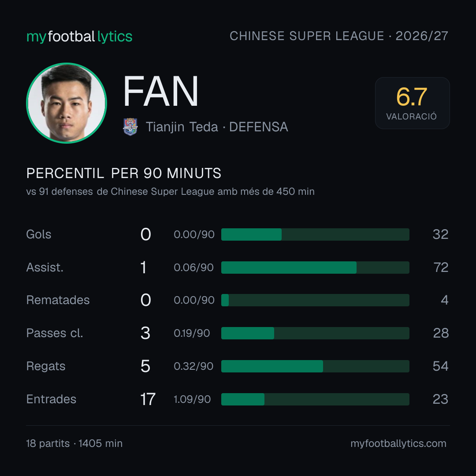The image size is (476, 476).
Task: Click the Percentil per 90 minuts heading
Action: [123, 173]
